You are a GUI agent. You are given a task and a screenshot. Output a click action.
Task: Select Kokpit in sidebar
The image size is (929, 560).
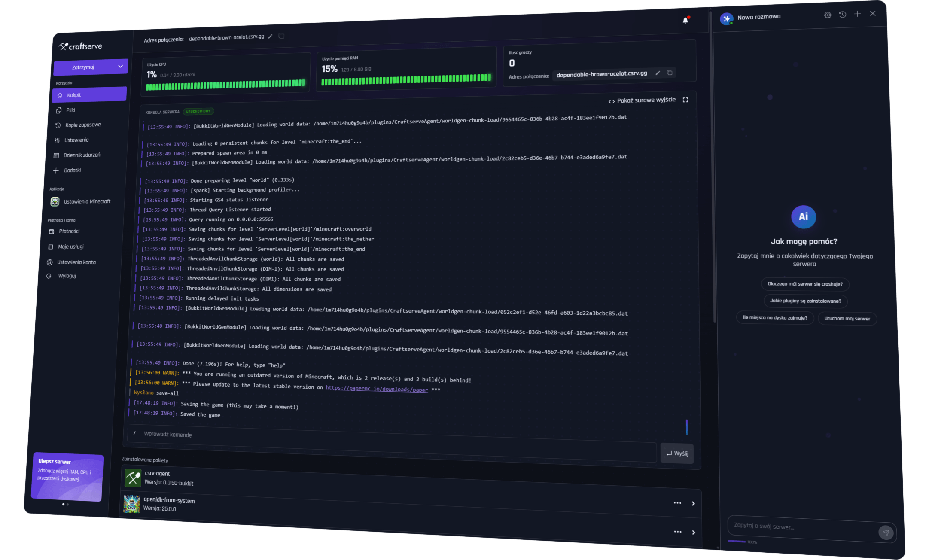[x=89, y=94]
